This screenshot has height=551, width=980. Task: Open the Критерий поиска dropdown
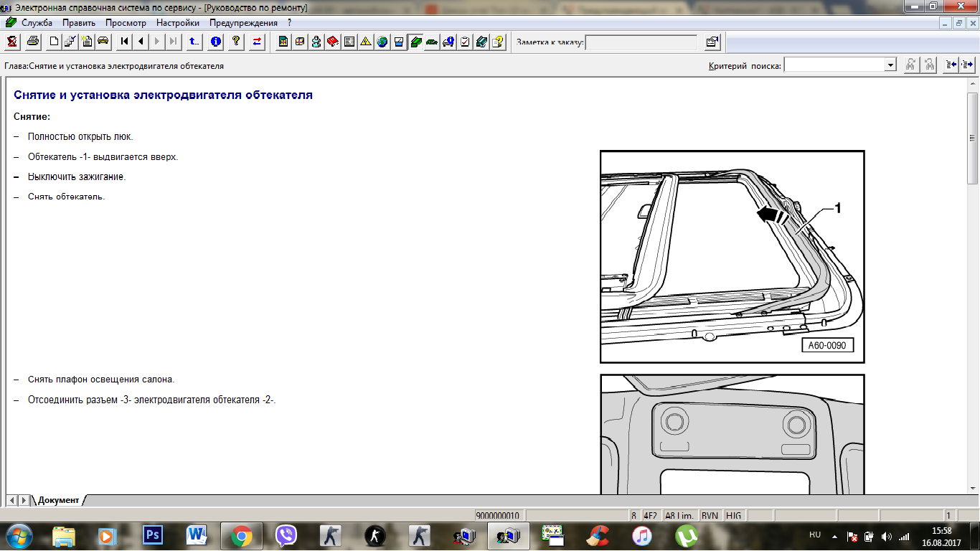(890, 65)
